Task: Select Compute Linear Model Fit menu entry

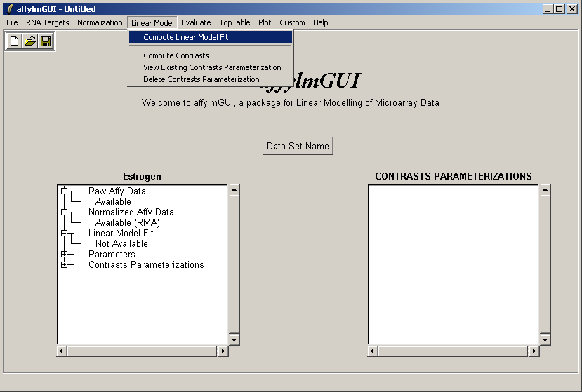Action: point(185,37)
